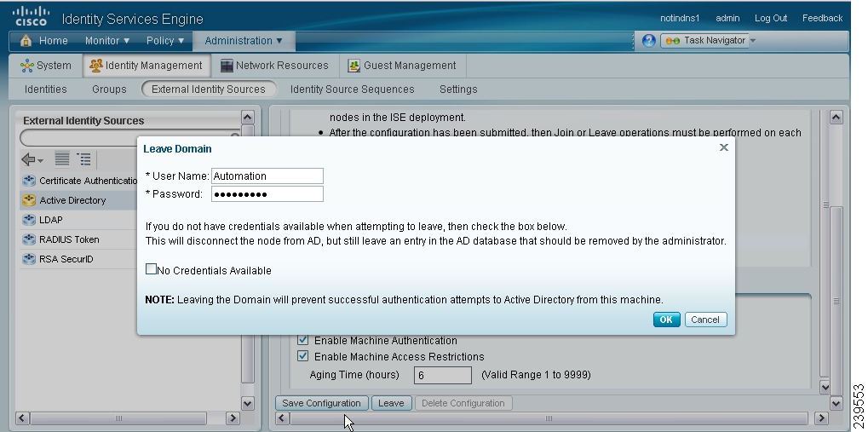Screen dimensions: 868x432
Task: Check No Credentials Available box
Action: pos(151,269)
